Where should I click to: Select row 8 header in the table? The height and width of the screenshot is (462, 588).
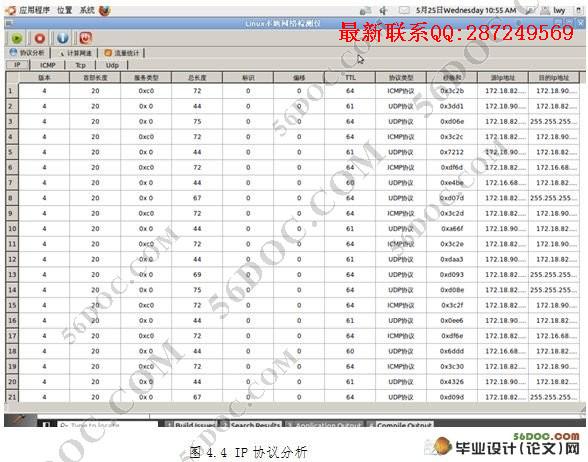pos(12,198)
